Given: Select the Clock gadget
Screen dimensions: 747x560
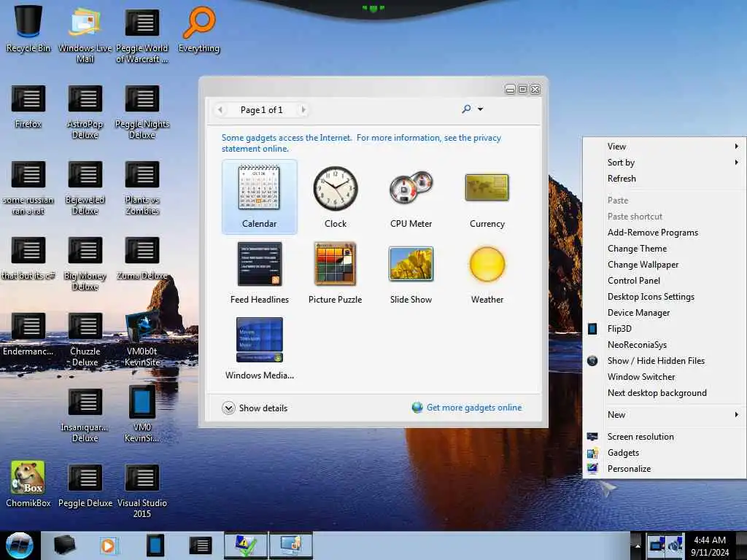Looking at the screenshot, I should tap(336, 197).
